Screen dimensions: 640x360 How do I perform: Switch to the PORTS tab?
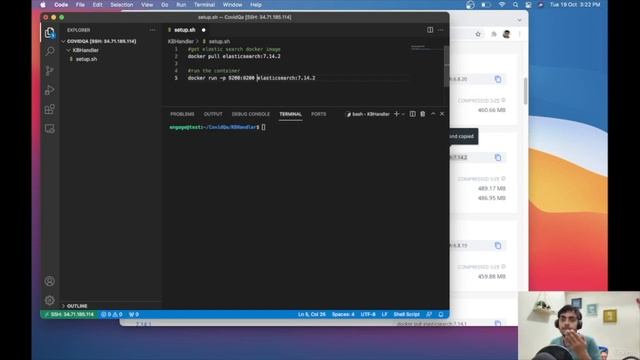[318, 114]
